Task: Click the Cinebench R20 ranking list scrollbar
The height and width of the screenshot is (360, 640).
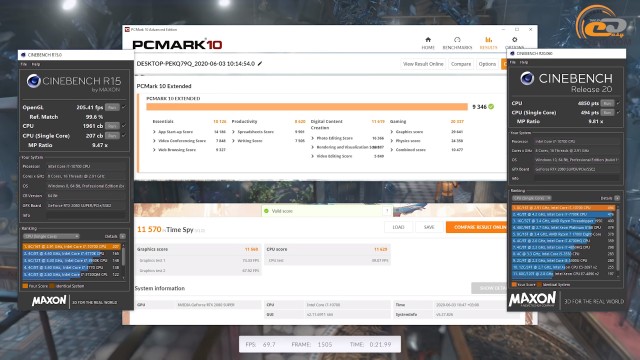Action: coord(618,241)
